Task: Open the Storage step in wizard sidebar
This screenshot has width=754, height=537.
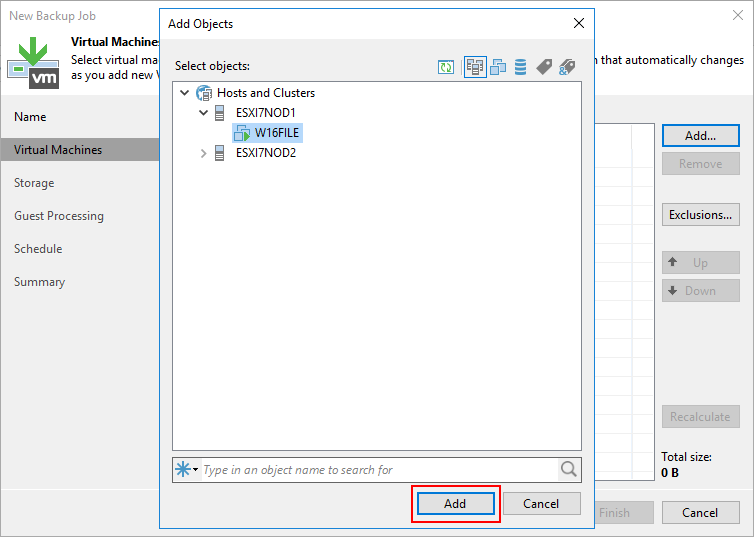Action: point(34,183)
